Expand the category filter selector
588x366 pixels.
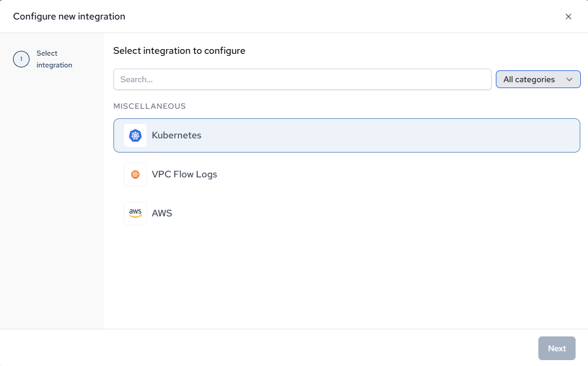click(x=538, y=79)
